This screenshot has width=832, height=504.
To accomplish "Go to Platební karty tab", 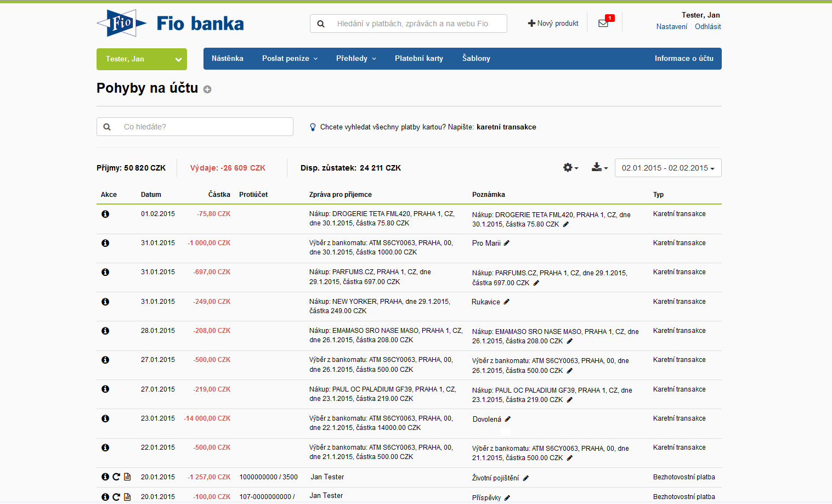I will tap(419, 59).
